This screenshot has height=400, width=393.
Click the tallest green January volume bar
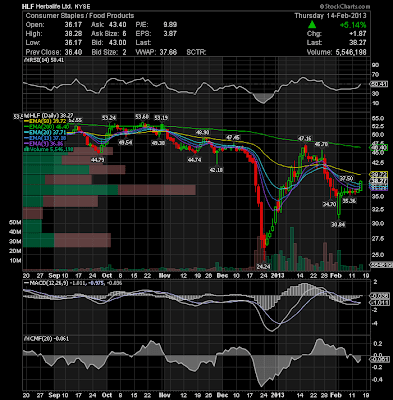[292, 249]
